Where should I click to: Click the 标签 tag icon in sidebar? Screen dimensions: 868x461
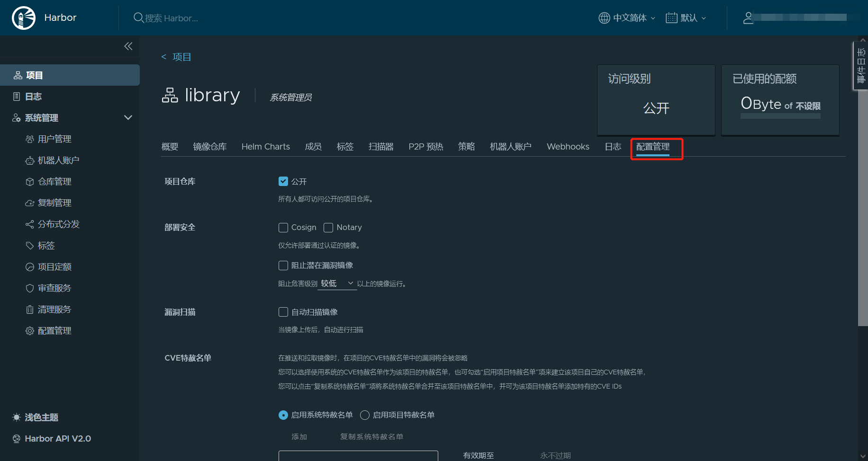point(30,246)
